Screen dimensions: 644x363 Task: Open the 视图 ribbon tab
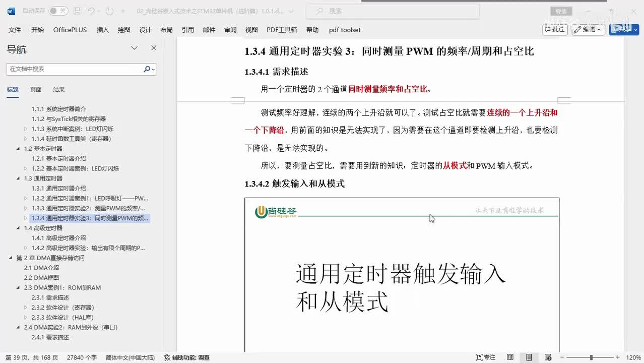coord(251,30)
